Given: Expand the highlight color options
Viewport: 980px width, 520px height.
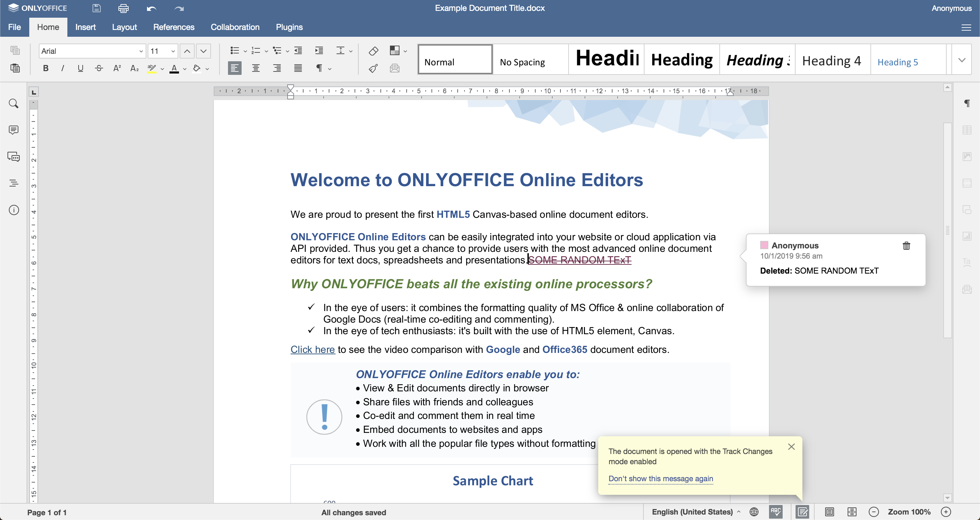Looking at the screenshot, I should click(162, 69).
